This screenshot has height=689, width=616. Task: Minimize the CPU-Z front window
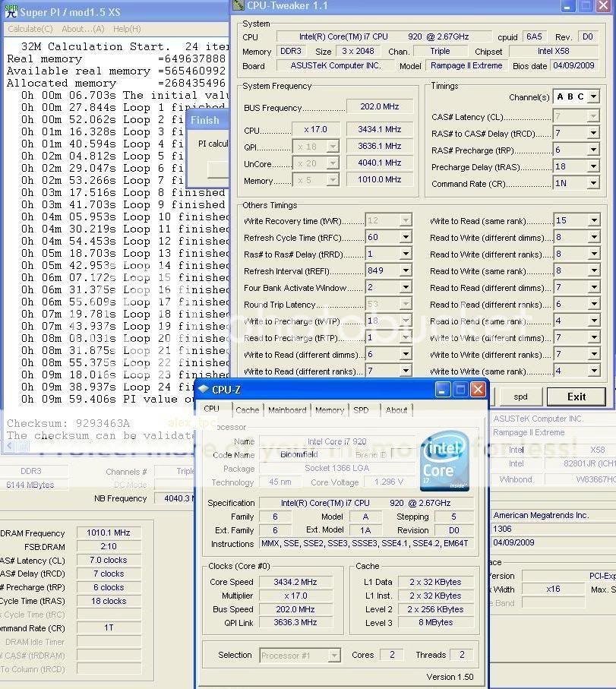click(x=442, y=390)
